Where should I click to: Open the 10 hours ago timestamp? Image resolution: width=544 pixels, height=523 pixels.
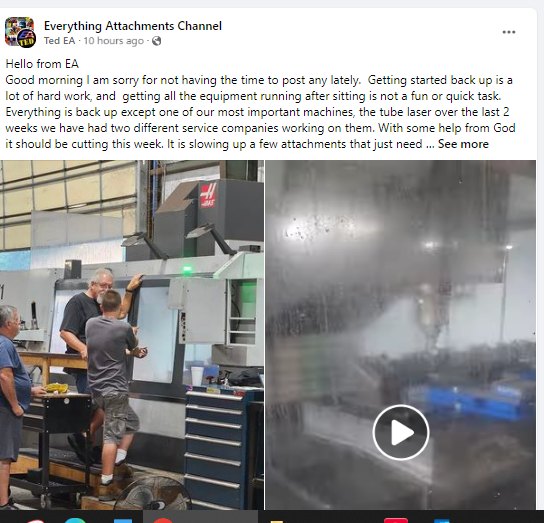[113, 41]
